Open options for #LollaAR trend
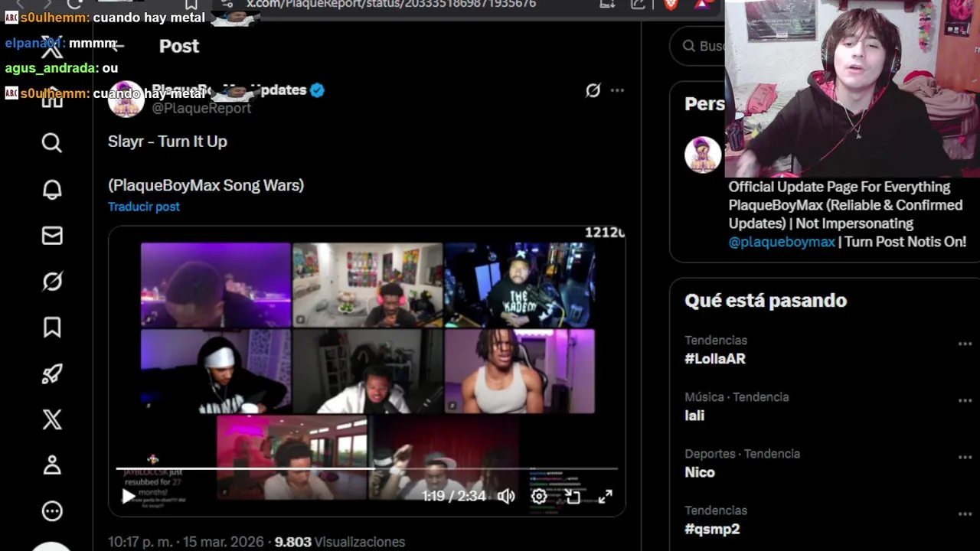 coord(965,344)
